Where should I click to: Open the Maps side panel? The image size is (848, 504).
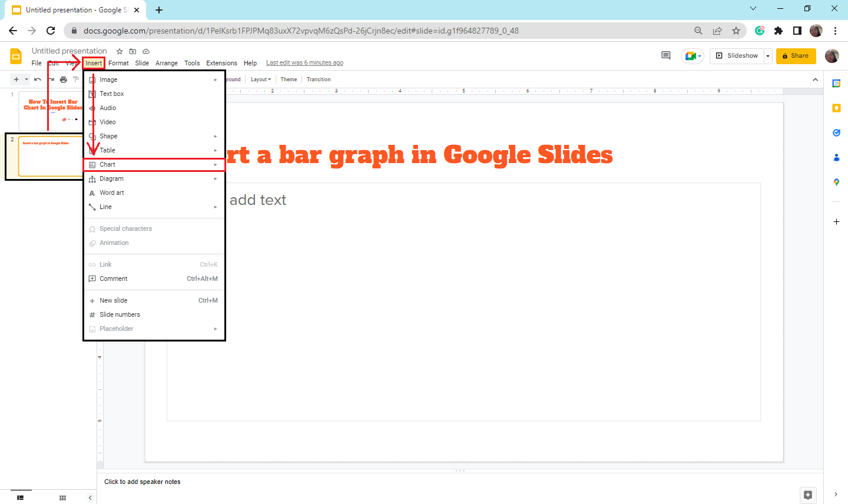tap(836, 183)
